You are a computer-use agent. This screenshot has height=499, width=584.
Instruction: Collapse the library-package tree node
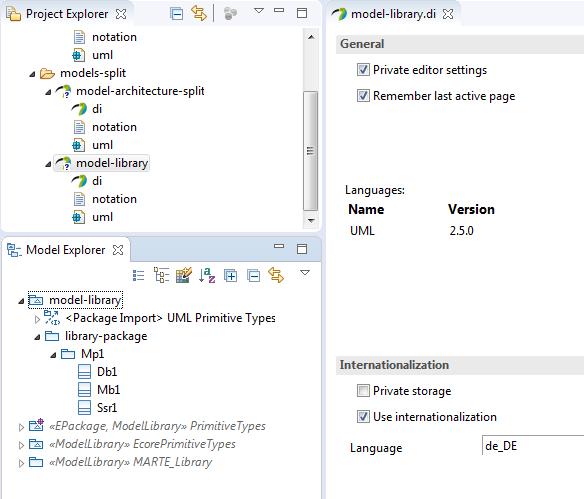click(x=37, y=337)
